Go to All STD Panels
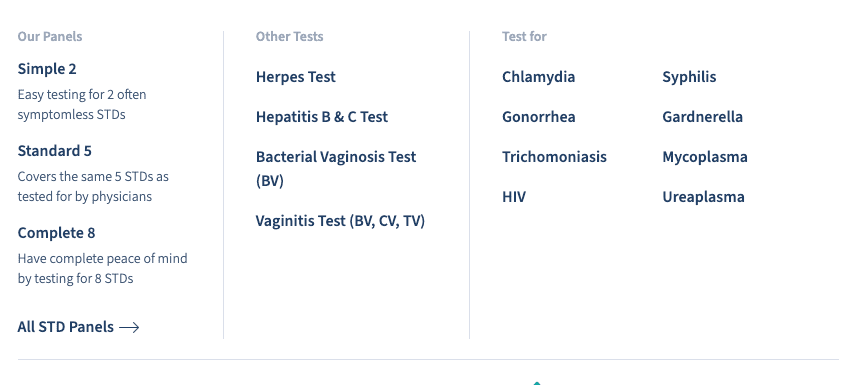 point(78,327)
